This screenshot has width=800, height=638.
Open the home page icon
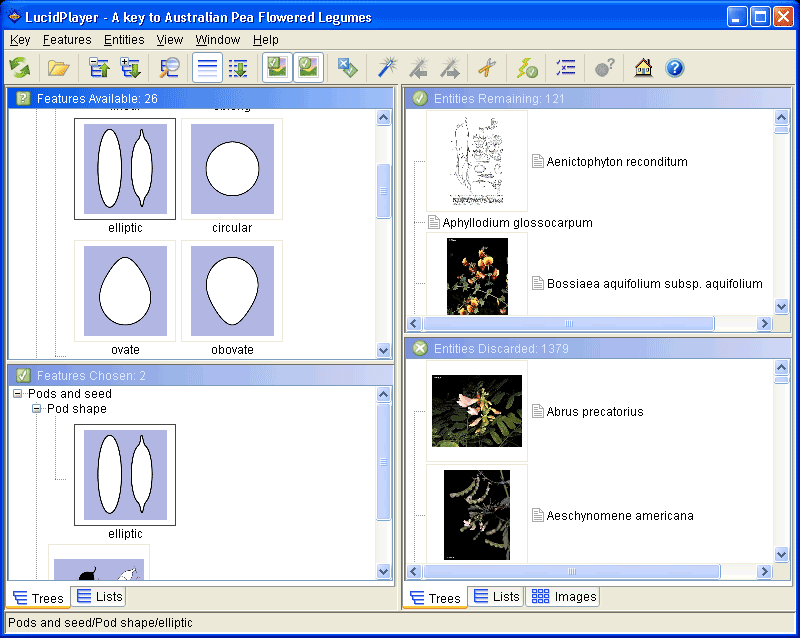(643, 68)
